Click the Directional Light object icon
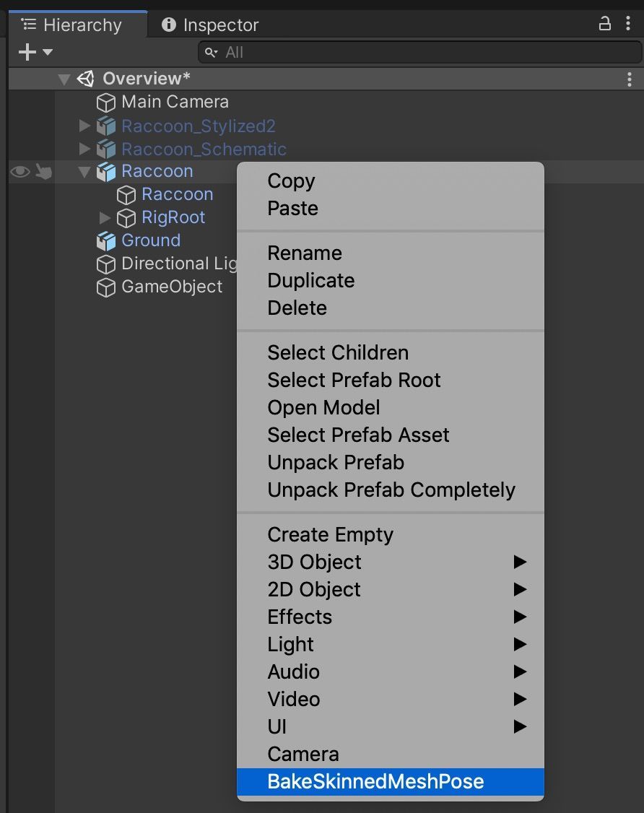The height and width of the screenshot is (813, 644). [105, 264]
